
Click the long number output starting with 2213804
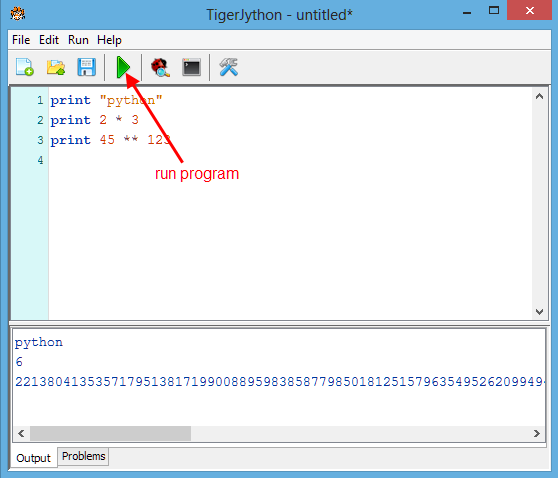[x=280, y=382]
